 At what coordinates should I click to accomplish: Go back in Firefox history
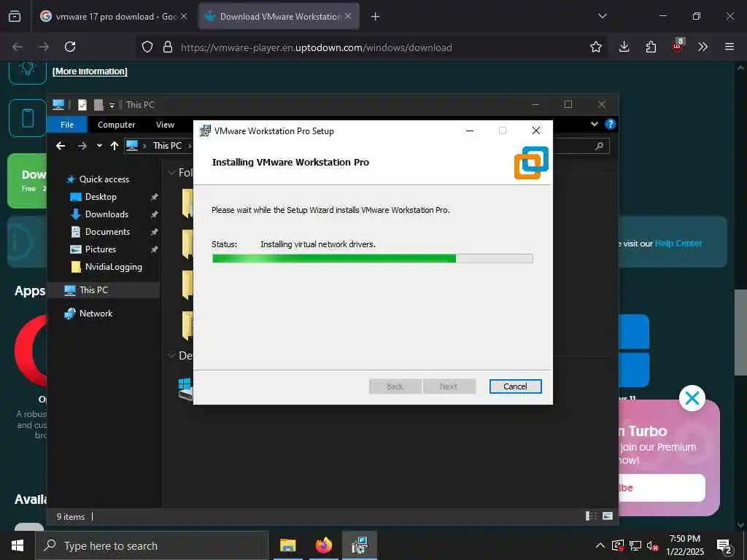click(x=18, y=47)
